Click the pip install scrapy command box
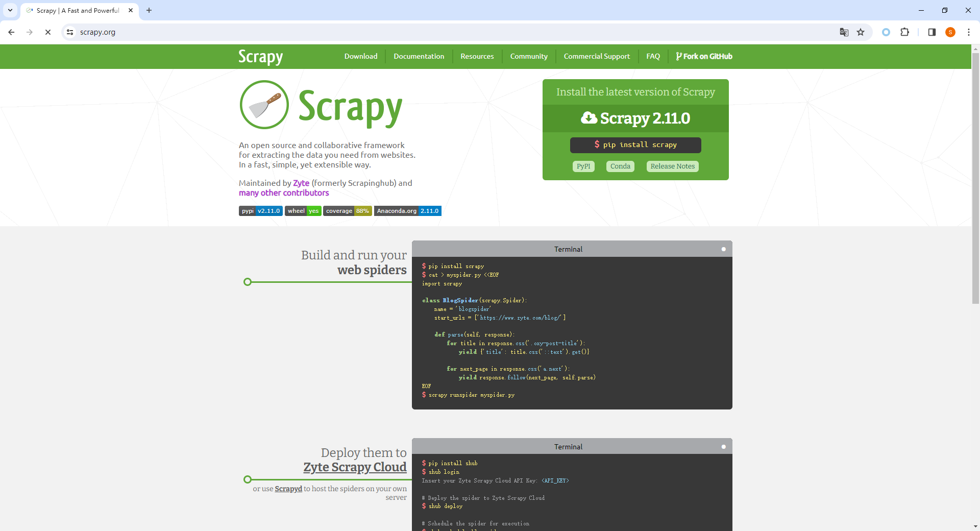Image resolution: width=980 pixels, height=531 pixels. click(635, 145)
